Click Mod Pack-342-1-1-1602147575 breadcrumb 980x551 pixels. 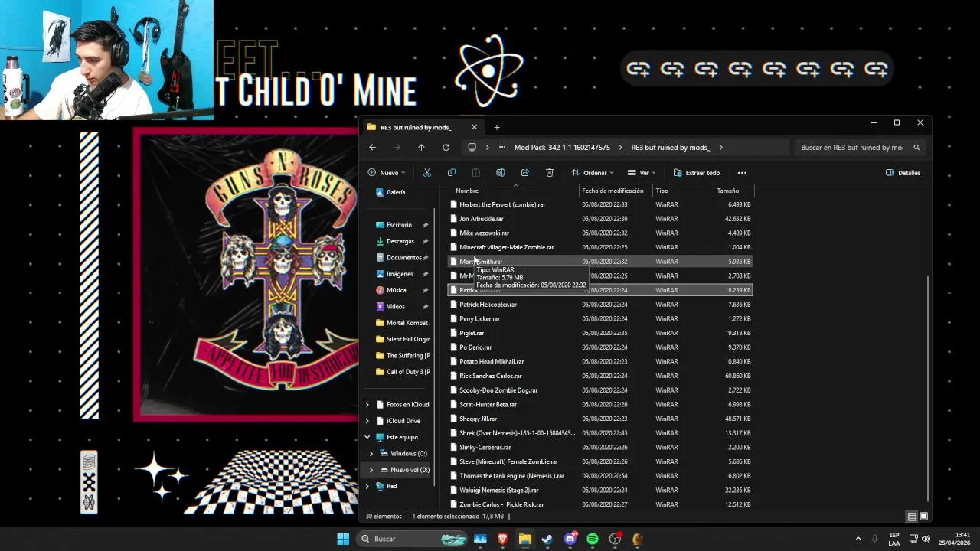click(562, 148)
